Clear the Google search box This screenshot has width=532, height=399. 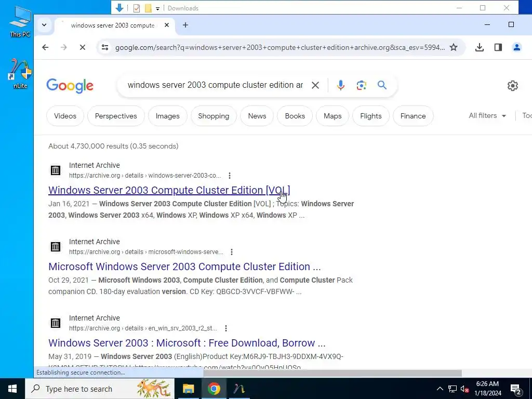point(315,85)
